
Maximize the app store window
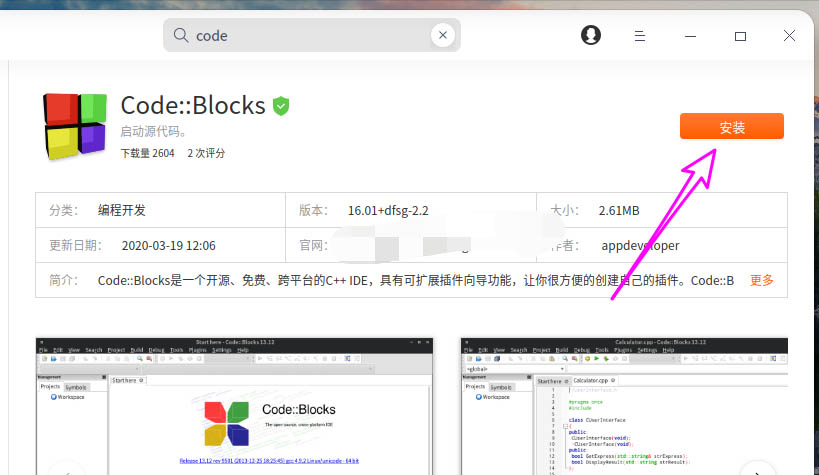coord(740,36)
